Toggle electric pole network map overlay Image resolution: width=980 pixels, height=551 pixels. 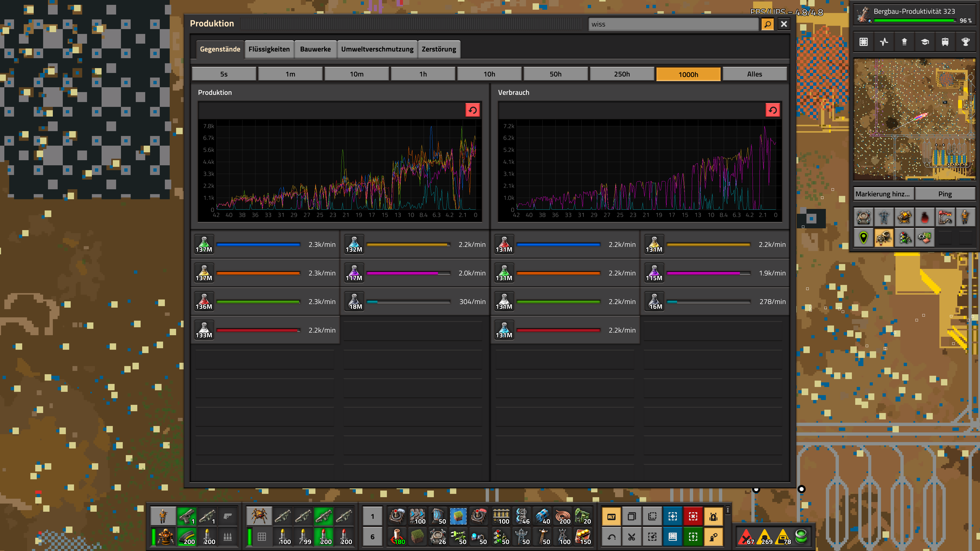[x=884, y=217]
